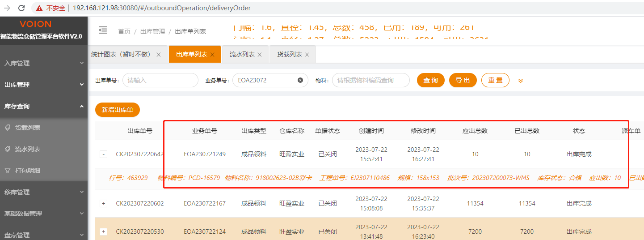Open 流水列表 in the sidebar
Viewport: 644px width, 240px height.
pos(44,149)
